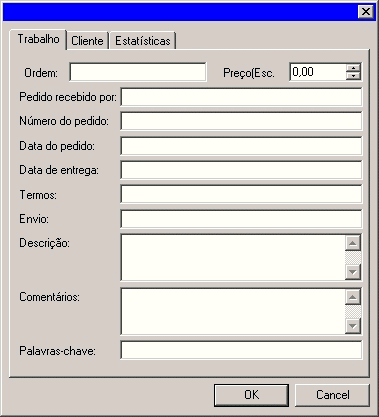This screenshot has height=417, width=379.
Task: Click Descrição scrollbar up arrow
Action: pyautogui.click(x=353, y=243)
